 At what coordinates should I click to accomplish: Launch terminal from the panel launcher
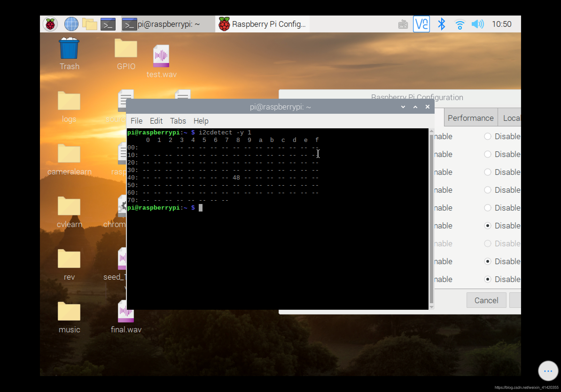[108, 24]
